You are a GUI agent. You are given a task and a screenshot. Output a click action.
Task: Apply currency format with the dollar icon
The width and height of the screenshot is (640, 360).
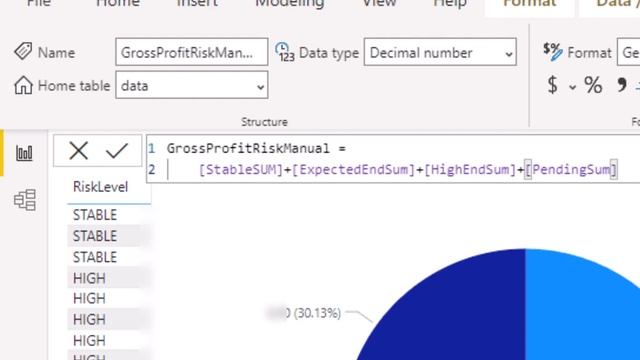pyautogui.click(x=552, y=85)
